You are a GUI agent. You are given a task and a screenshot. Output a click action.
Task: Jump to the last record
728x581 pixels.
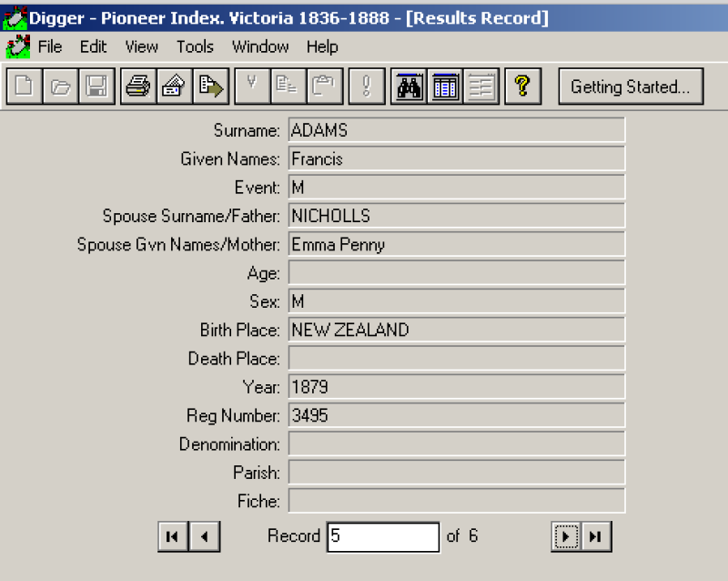point(596,536)
